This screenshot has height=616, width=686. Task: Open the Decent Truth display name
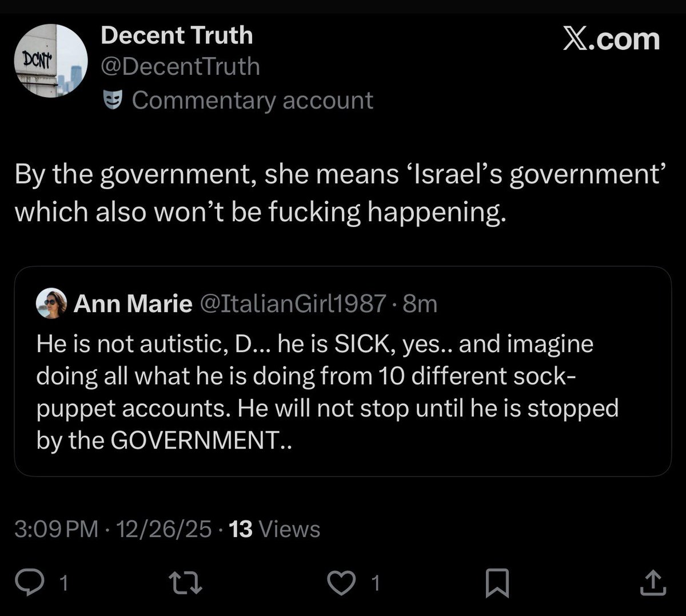pos(177,35)
